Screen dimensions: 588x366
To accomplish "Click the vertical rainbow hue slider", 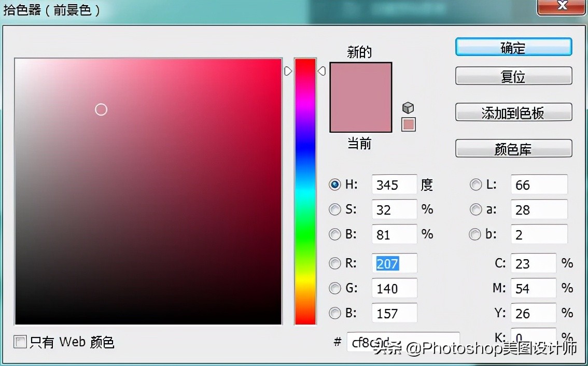I will pyautogui.click(x=305, y=192).
